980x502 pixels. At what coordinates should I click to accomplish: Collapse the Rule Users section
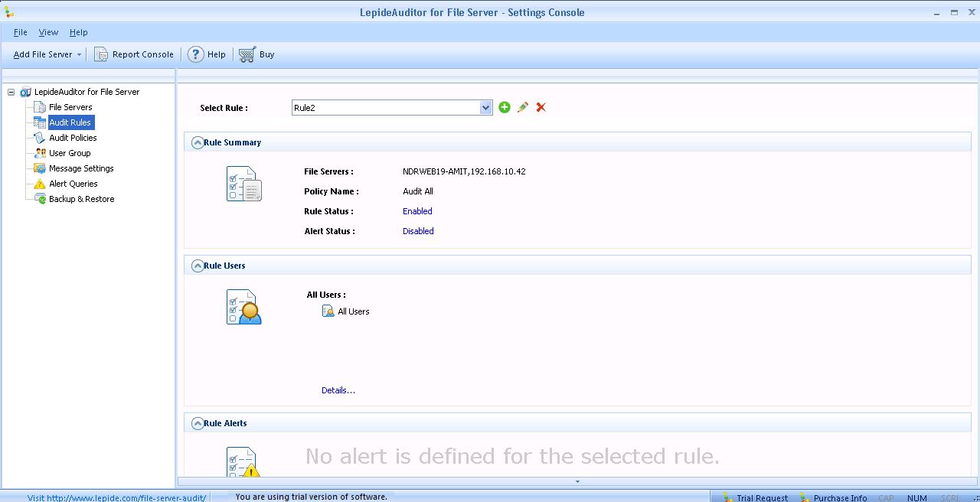pyautogui.click(x=198, y=266)
